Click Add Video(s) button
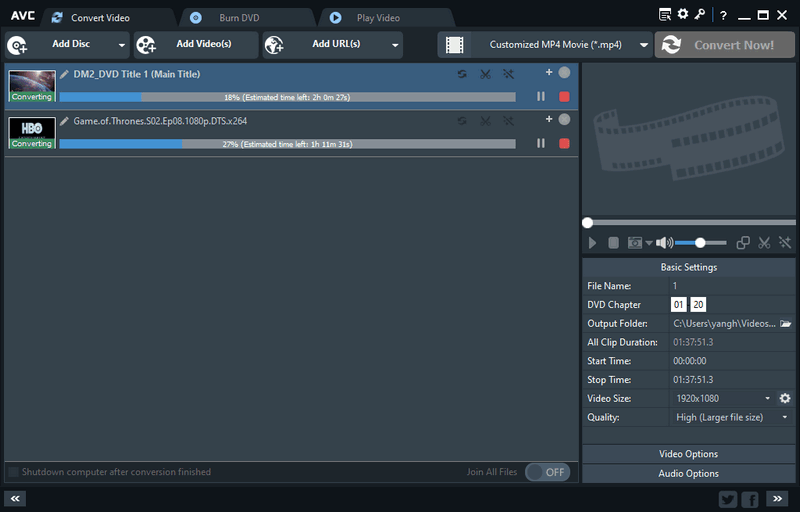 click(x=196, y=45)
